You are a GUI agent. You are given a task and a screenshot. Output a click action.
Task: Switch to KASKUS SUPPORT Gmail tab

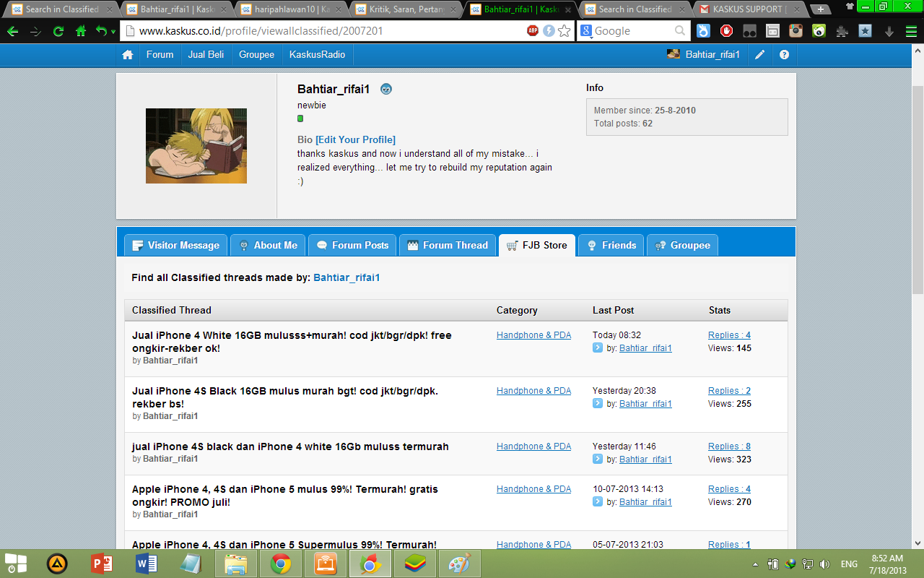748,9
